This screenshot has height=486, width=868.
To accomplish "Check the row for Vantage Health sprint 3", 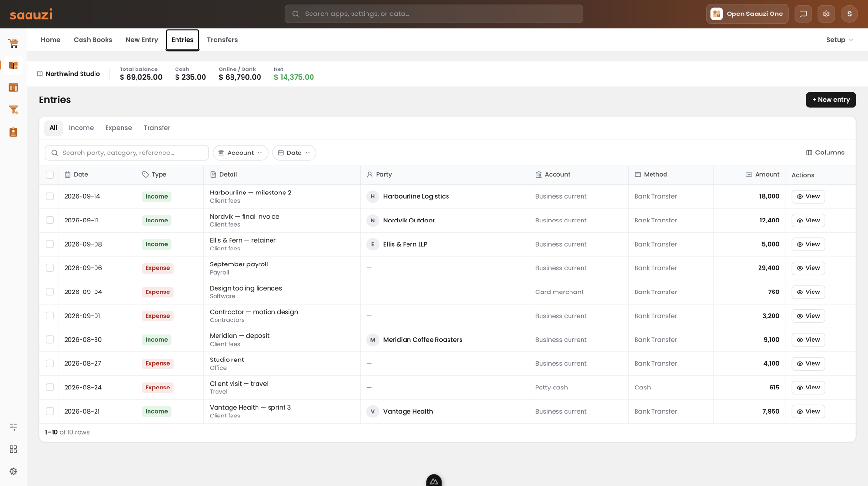I will click(50, 411).
